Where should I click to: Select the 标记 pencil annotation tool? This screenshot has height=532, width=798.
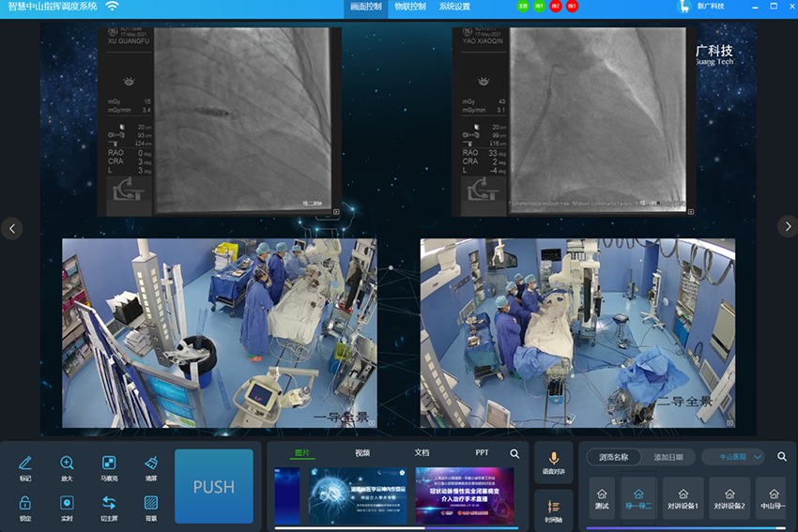click(x=25, y=466)
